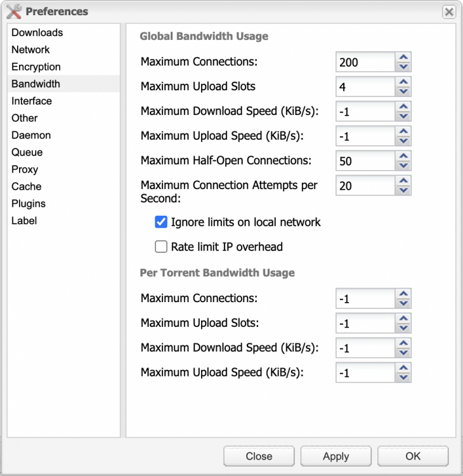
Task: Decrease Maximum Half-Open Connections value
Action: point(403,166)
